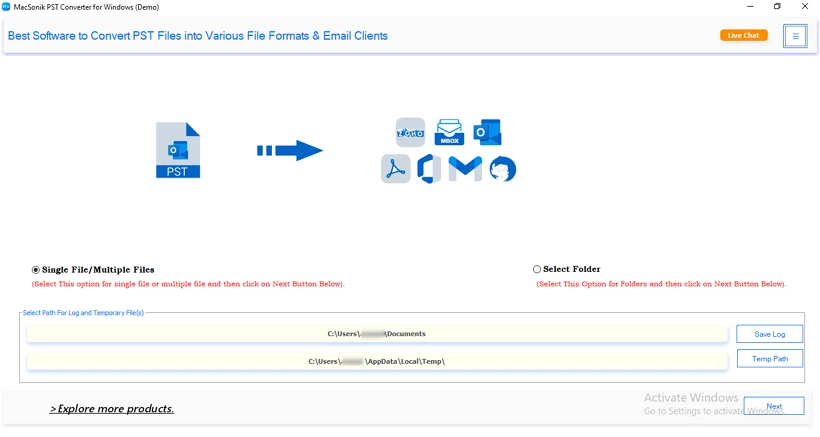Click the blue conversion arrow graphic

point(290,151)
